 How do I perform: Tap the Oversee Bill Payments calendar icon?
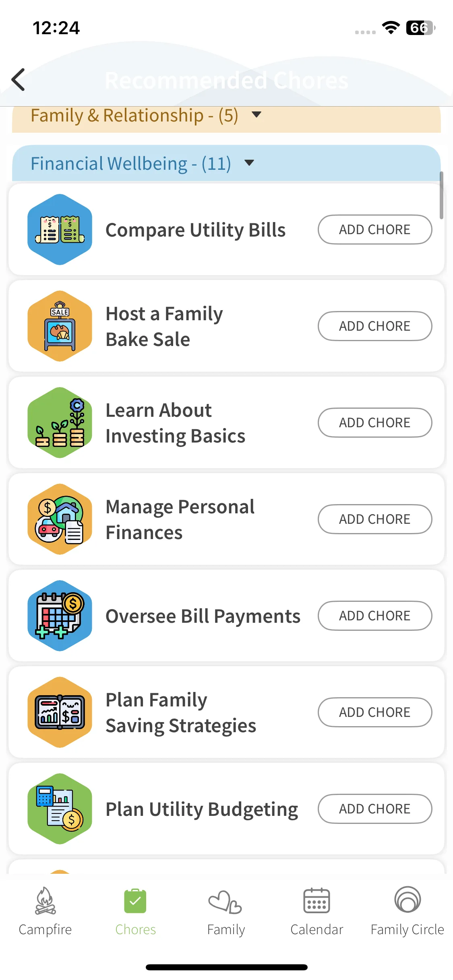(x=60, y=616)
